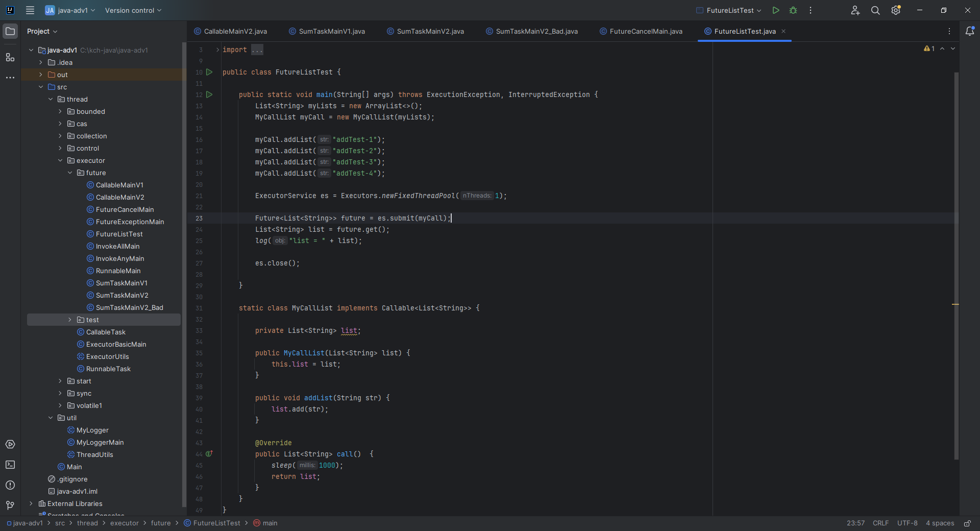Unfold the collapsed import block

click(x=217, y=50)
